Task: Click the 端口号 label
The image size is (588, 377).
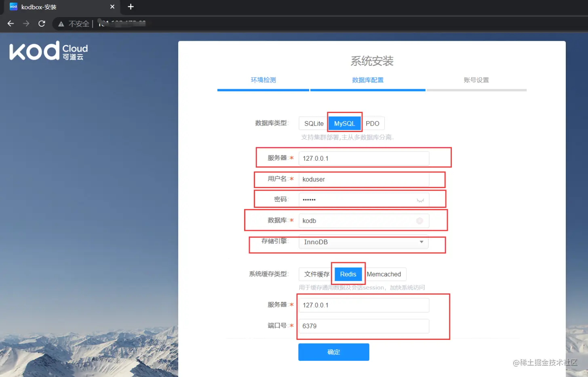Action: (277, 325)
